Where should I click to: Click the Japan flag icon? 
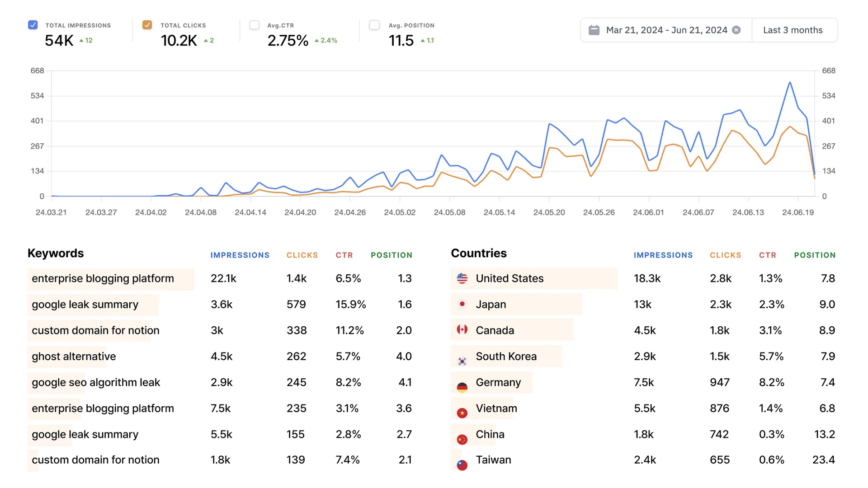[x=462, y=304]
